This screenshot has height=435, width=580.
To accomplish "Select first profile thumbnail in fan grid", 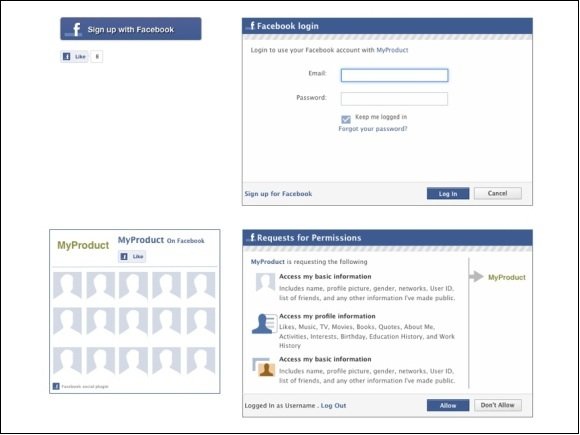I will [x=67, y=285].
